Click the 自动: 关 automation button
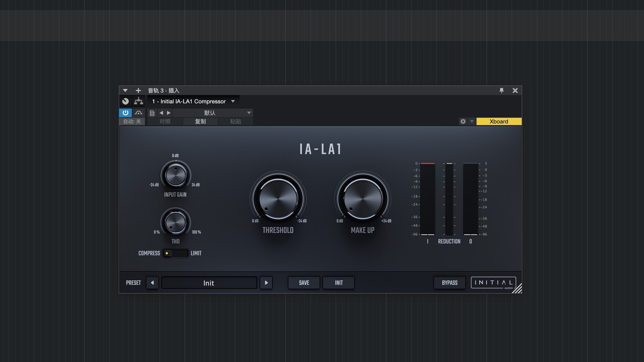This screenshot has height=362, width=644. click(132, 121)
